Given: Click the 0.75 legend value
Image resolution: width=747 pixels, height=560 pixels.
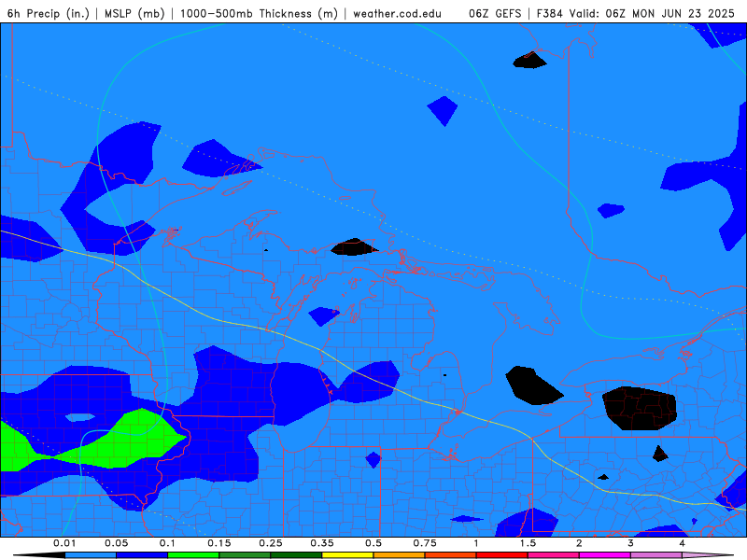Looking at the screenshot, I should 425,543.
